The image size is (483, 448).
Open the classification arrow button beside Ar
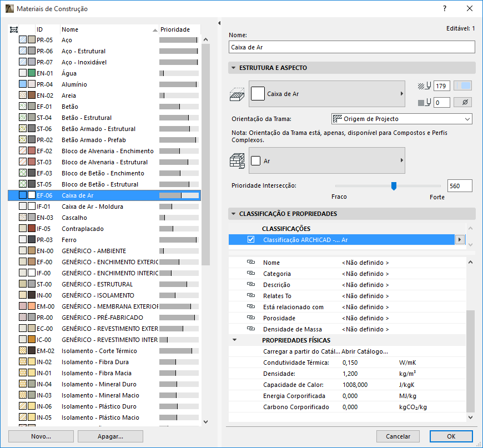[x=460, y=239]
